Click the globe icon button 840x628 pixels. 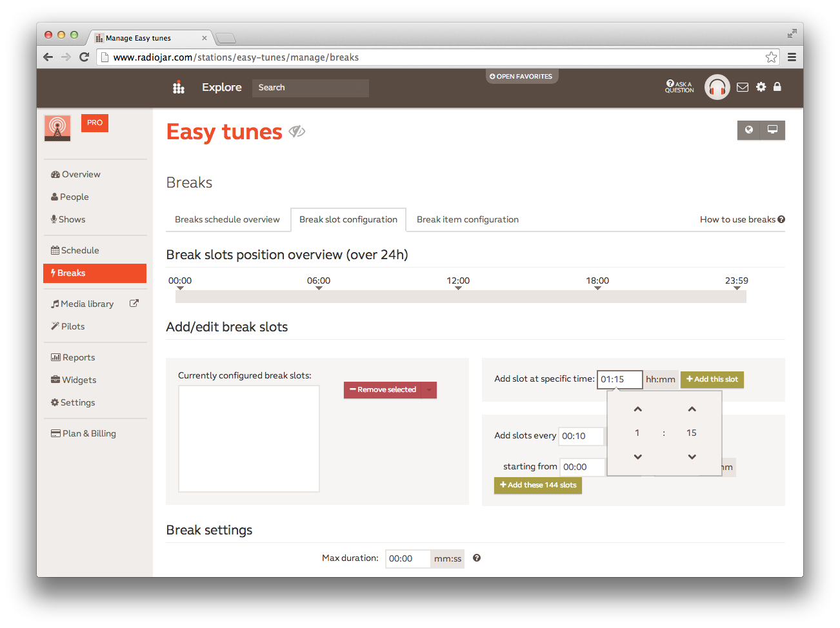tap(749, 130)
